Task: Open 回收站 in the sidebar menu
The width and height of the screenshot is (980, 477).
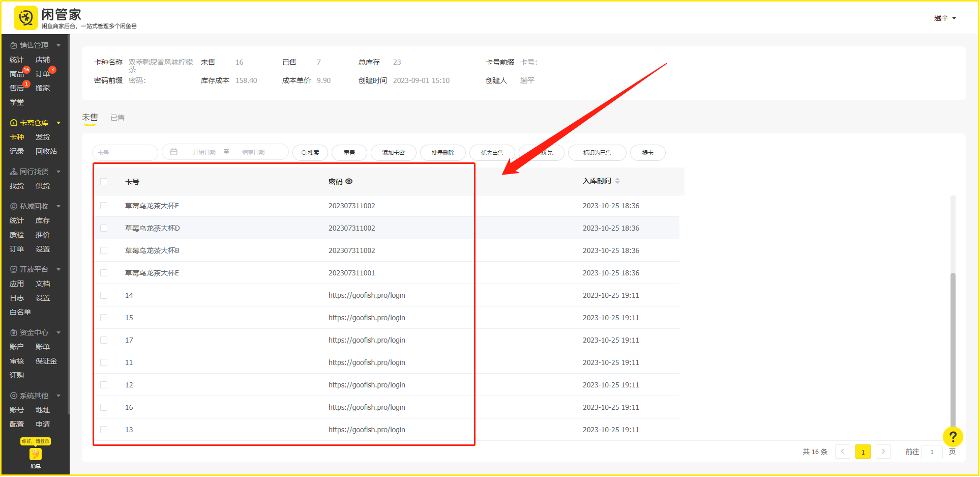Action: (x=46, y=151)
